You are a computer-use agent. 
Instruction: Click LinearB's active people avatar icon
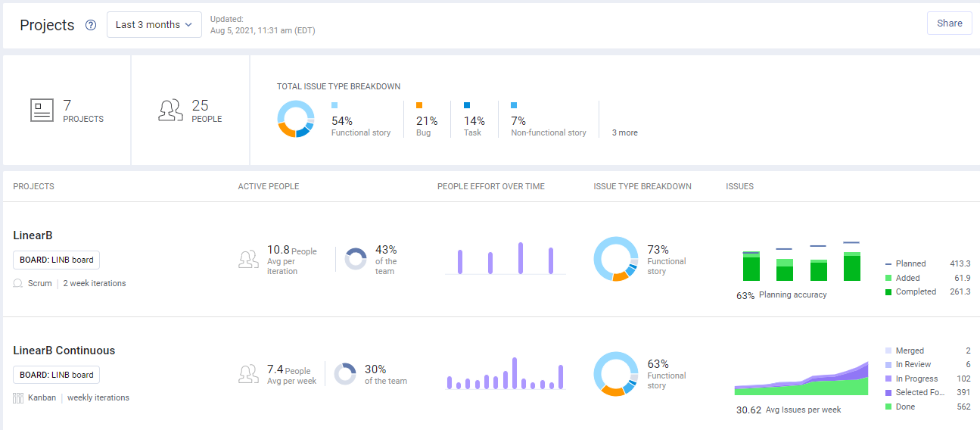(x=249, y=260)
